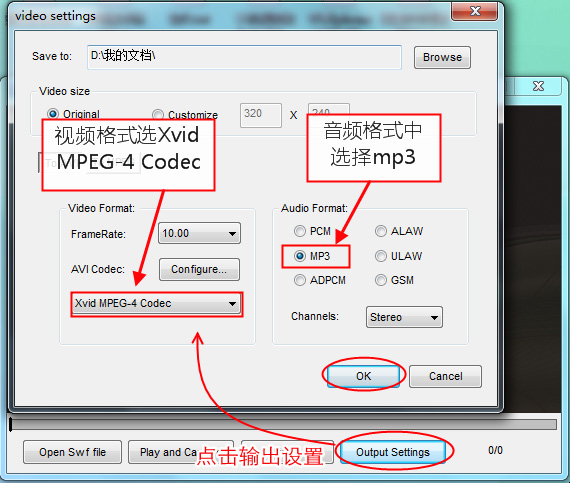
Task: Click Browse to pick save folder
Action: [x=442, y=57]
